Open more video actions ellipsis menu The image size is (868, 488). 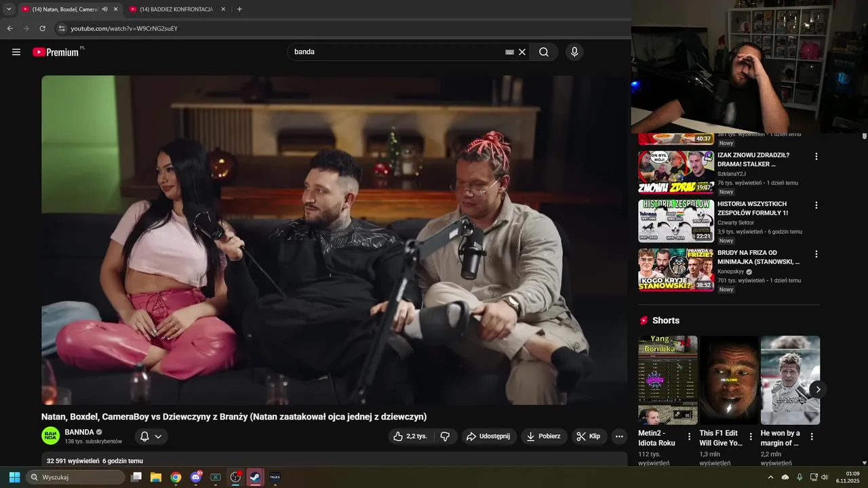coord(619,436)
